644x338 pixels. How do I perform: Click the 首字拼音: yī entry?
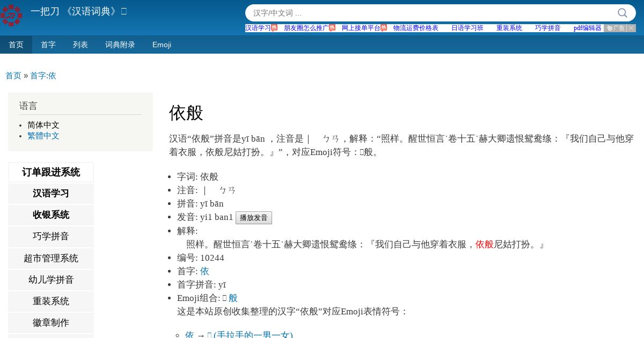201,284
